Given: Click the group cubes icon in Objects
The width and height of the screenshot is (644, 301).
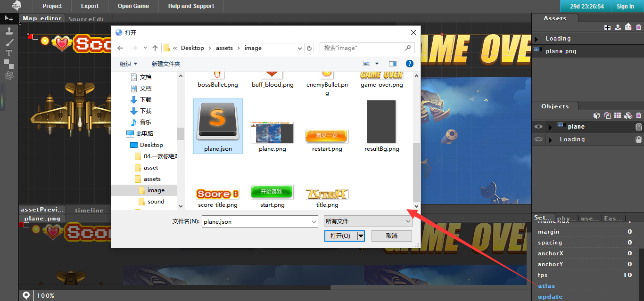Looking at the screenshot, I should coord(628,115).
